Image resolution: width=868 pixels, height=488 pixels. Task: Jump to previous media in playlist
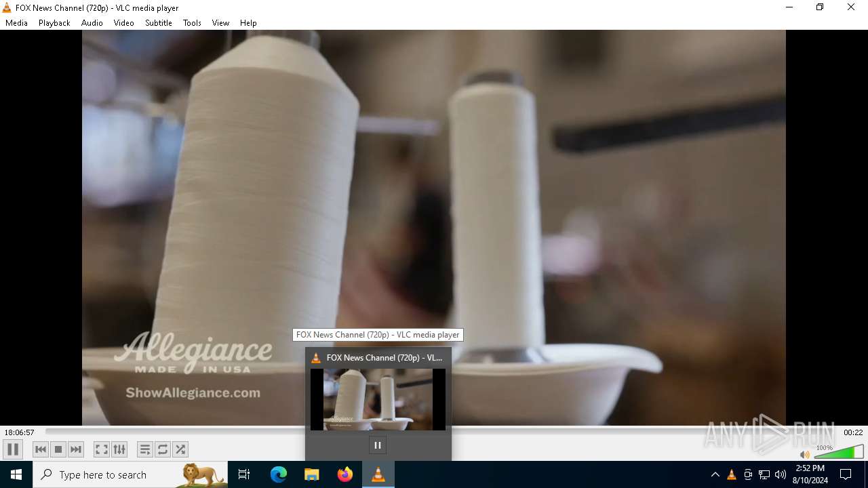(41, 449)
